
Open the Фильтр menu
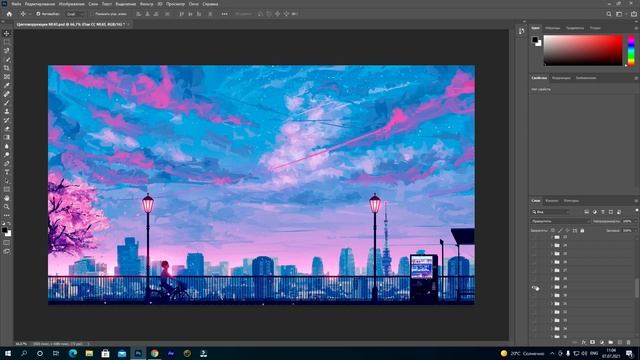[x=146, y=4]
